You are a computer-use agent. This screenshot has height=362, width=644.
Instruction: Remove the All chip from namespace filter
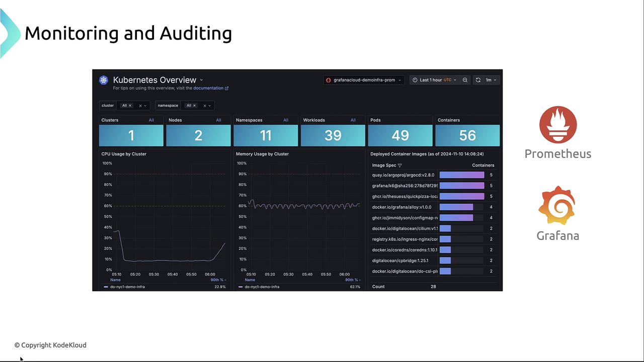coord(194,106)
